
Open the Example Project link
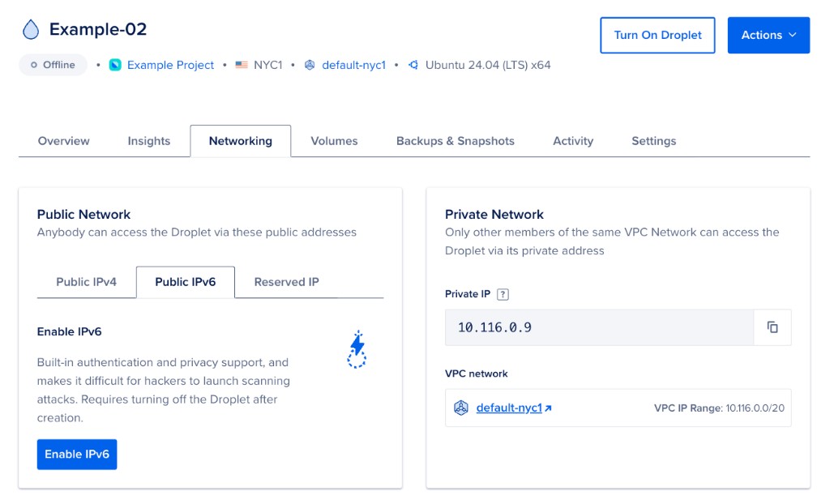pyautogui.click(x=170, y=65)
